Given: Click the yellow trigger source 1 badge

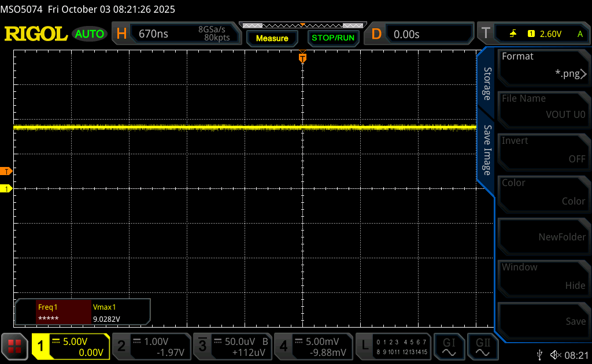Looking at the screenshot, I should tap(531, 34).
